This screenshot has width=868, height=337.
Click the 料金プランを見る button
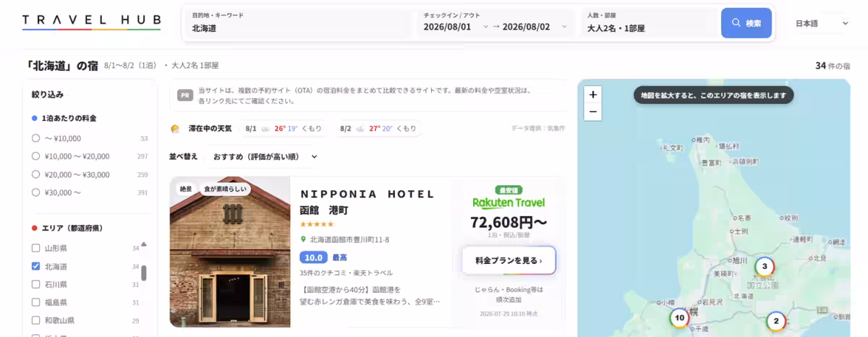click(x=509, y=260)
